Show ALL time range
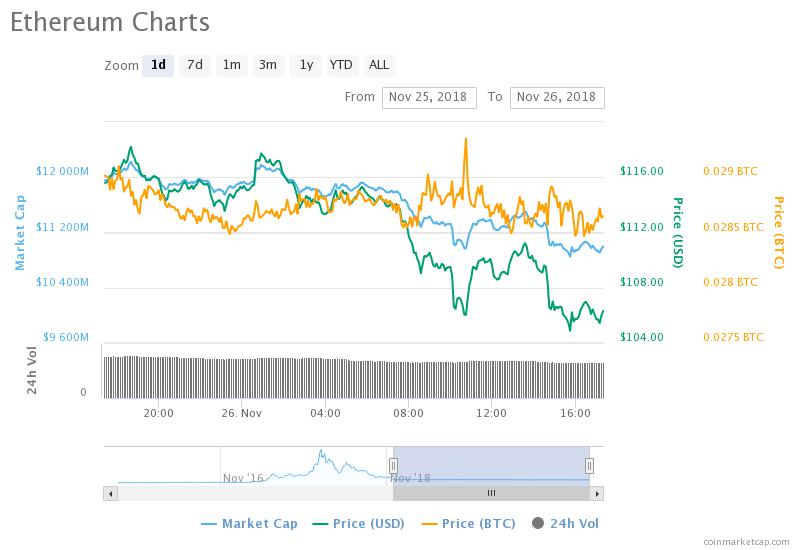 click(x=379, y=65)
